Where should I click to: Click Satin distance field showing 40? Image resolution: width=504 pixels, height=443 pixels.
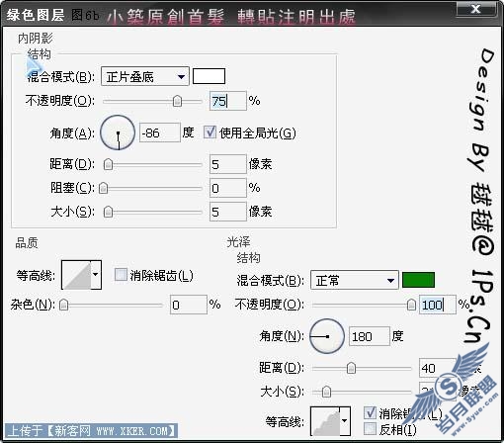(438, 368)
